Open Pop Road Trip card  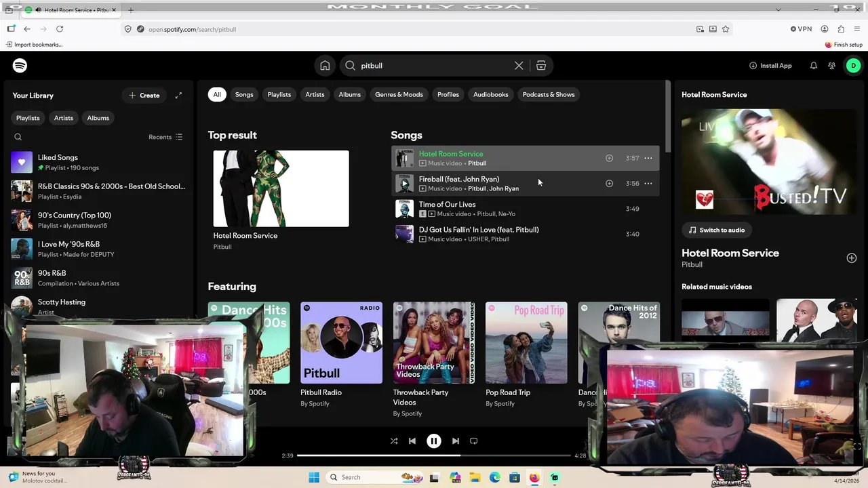click(526, 354)
